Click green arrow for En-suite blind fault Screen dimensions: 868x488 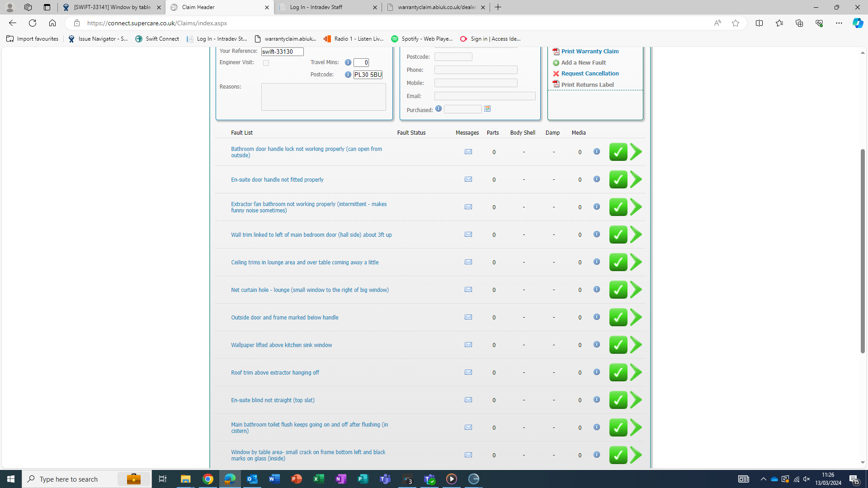(x=636, y=400)
